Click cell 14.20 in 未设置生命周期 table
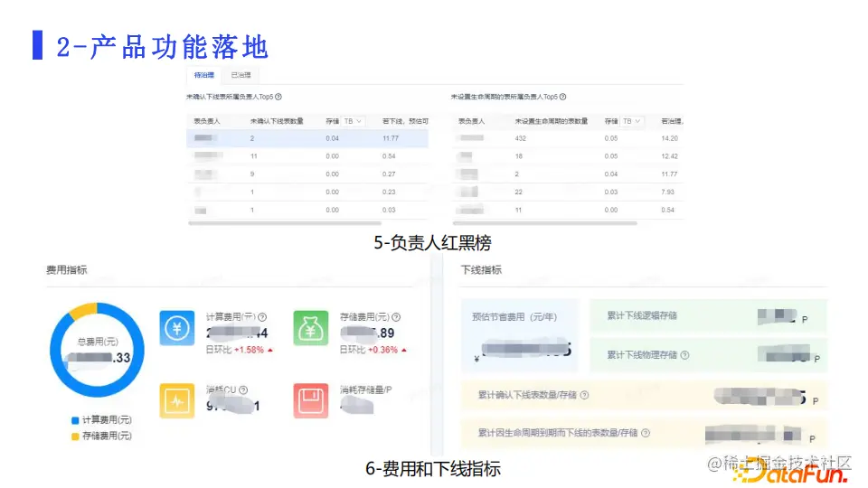The image size is (868, 488). 669,138
